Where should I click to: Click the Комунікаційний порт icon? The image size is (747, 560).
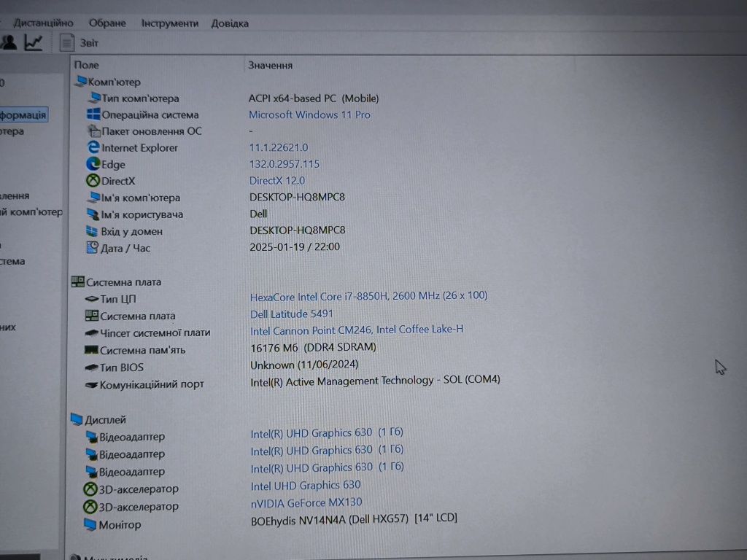pos(91,384)
